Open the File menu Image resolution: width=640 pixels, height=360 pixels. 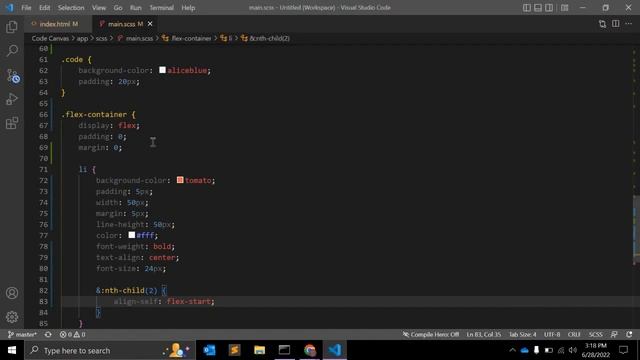(26, 7)
